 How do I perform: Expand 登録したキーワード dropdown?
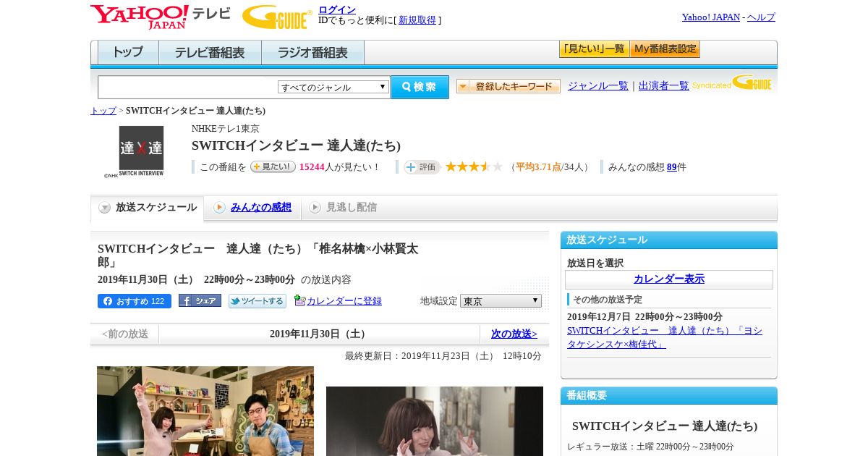(509, 86)
